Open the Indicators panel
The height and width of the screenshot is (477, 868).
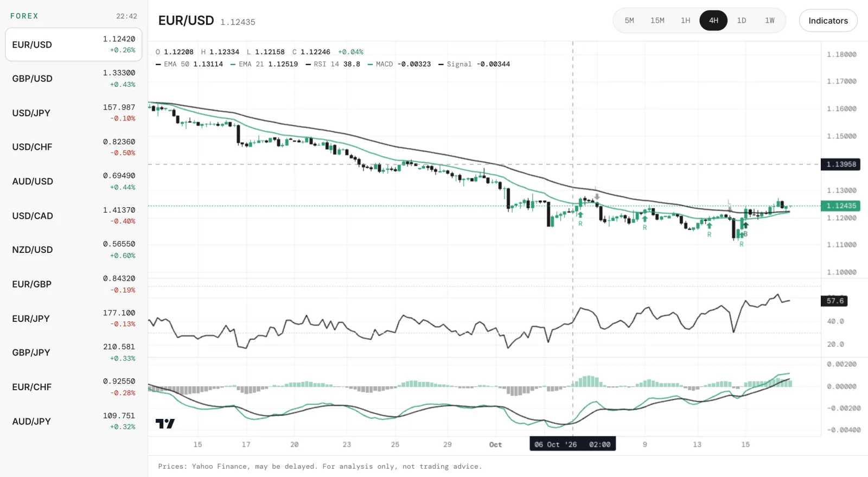[x=828, y=21]
